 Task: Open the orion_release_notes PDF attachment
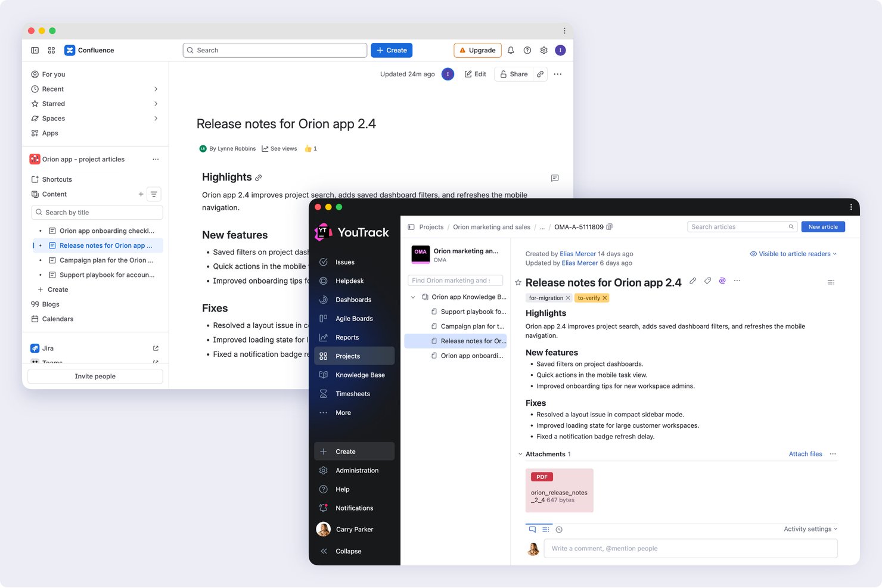[559, 490]
